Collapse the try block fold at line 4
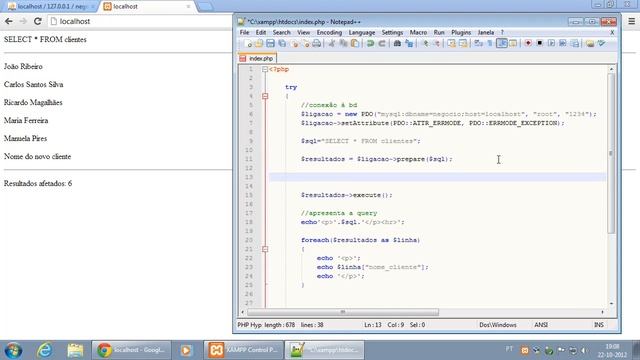The height and width of the screenshot is (360, 640). 265,96
